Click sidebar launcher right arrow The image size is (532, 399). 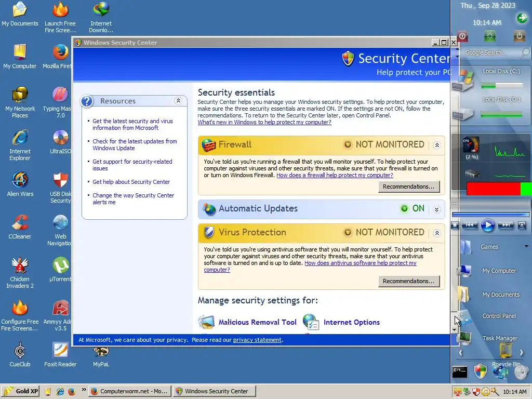click(x=522, y=353)
